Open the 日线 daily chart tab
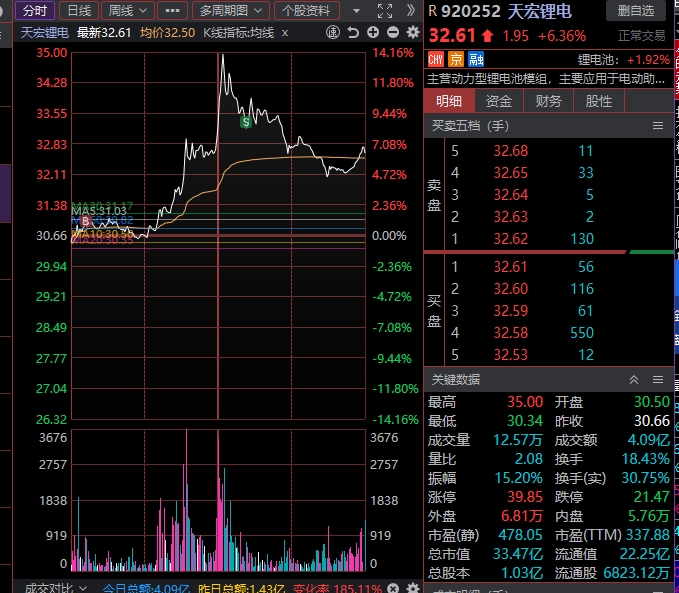 [79, 10]
